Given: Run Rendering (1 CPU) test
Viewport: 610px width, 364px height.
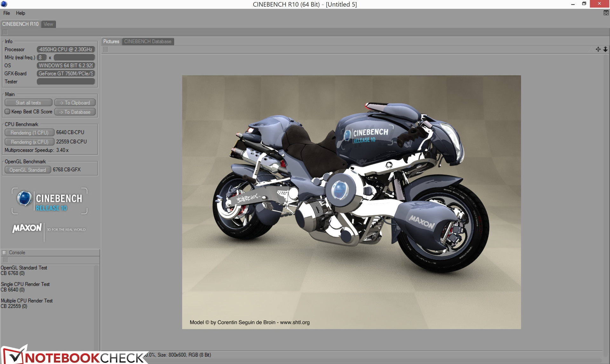Looking at the screenshot, I should [x=30, y=133].
